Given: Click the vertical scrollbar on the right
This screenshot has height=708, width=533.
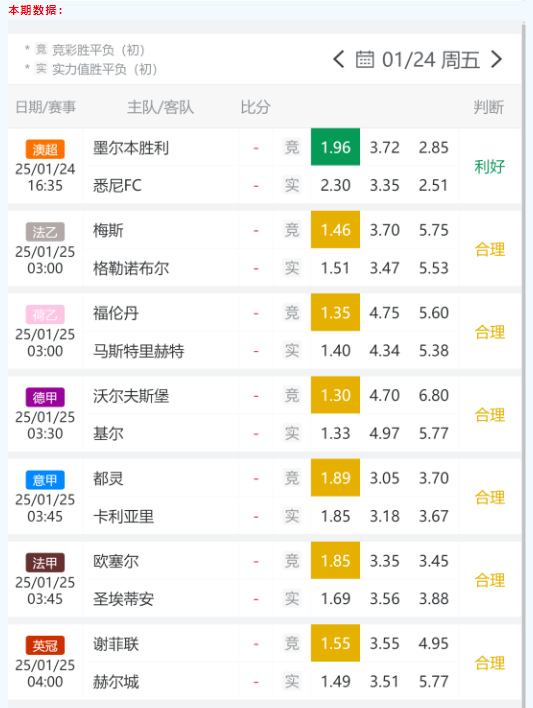Looking at the screenshot, I should [x=524, y=361].
